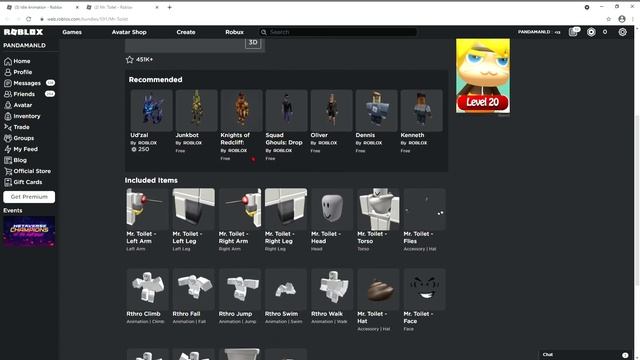Image resolution: width=640 pixels, height=360 pixels.
Task: Click the search magnifier icon
Action: (x=264, y=32)
